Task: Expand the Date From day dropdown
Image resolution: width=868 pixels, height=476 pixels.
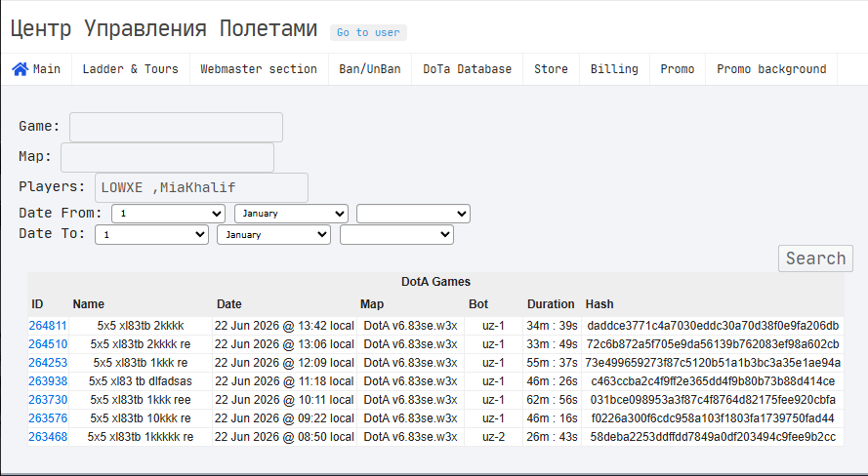Action: click(x=168, y=214)
